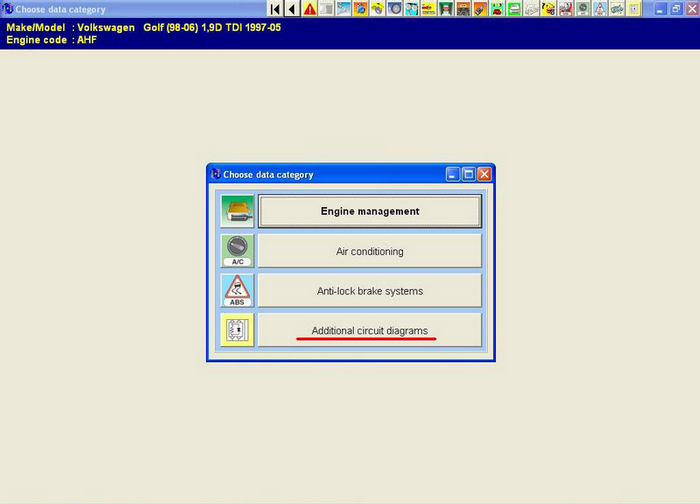
Task: Click the go-to-first-page arrow in toolbar
Action: coord(275,9)
